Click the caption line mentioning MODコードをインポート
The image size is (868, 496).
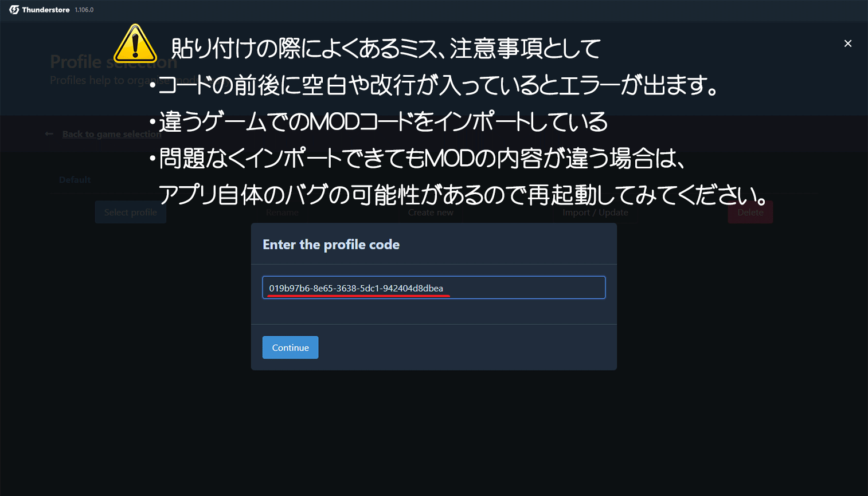(378, 122)
